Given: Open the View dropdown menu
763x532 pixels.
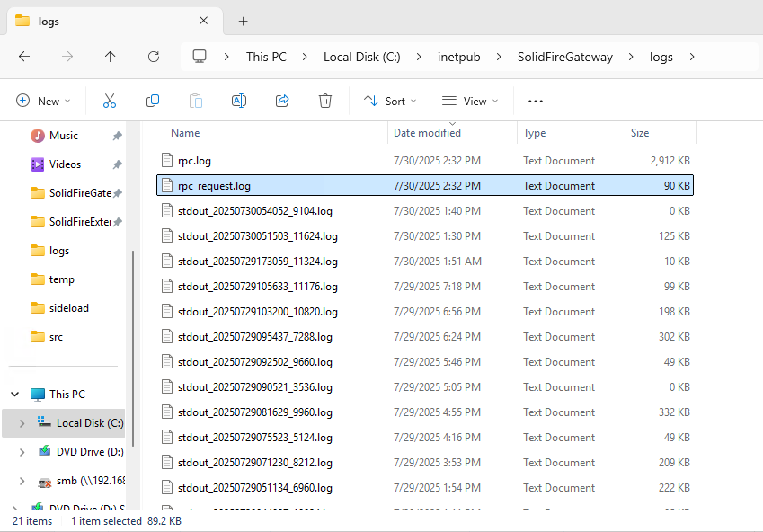Looking at the screenshot, I should (x=470, y=101).
